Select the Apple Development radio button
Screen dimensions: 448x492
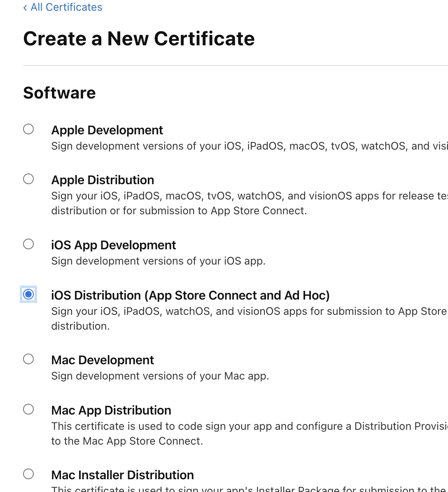click(28, 129)
